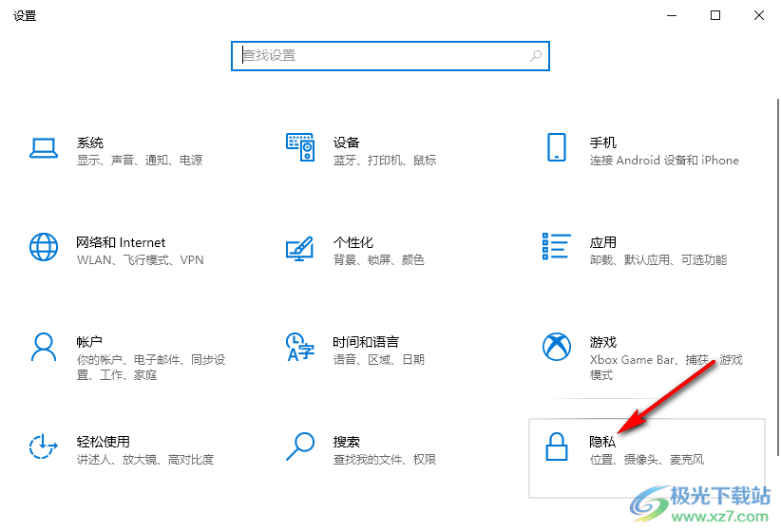Open the 应用 list icon
The width and height of the screenshot is (781, 532).
point(557,246)
